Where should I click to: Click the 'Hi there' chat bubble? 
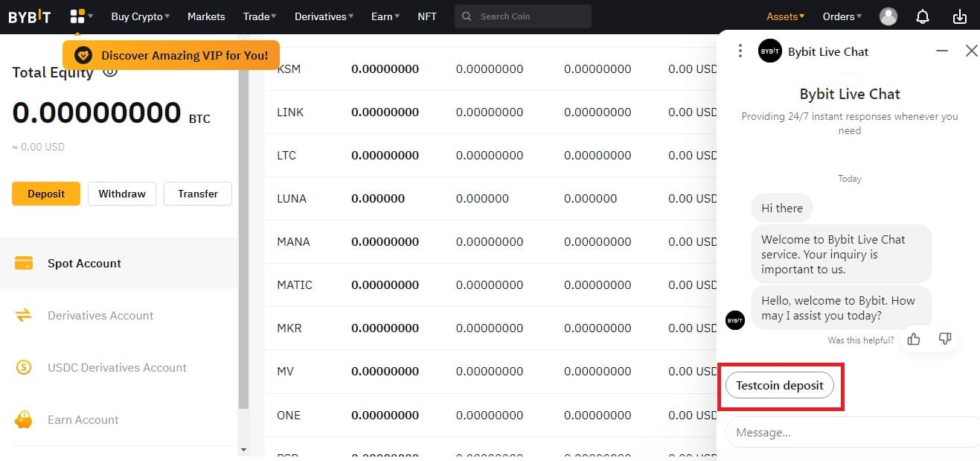[782, 208]
